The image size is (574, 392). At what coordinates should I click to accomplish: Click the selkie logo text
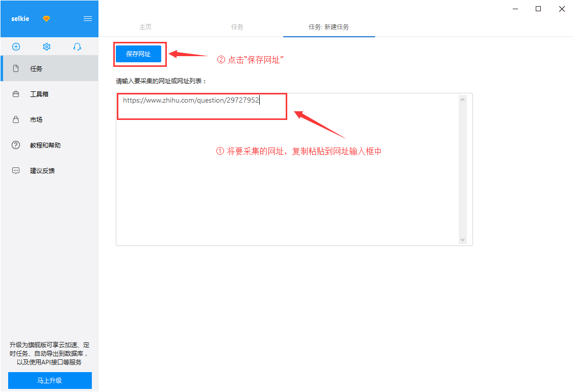20,19
